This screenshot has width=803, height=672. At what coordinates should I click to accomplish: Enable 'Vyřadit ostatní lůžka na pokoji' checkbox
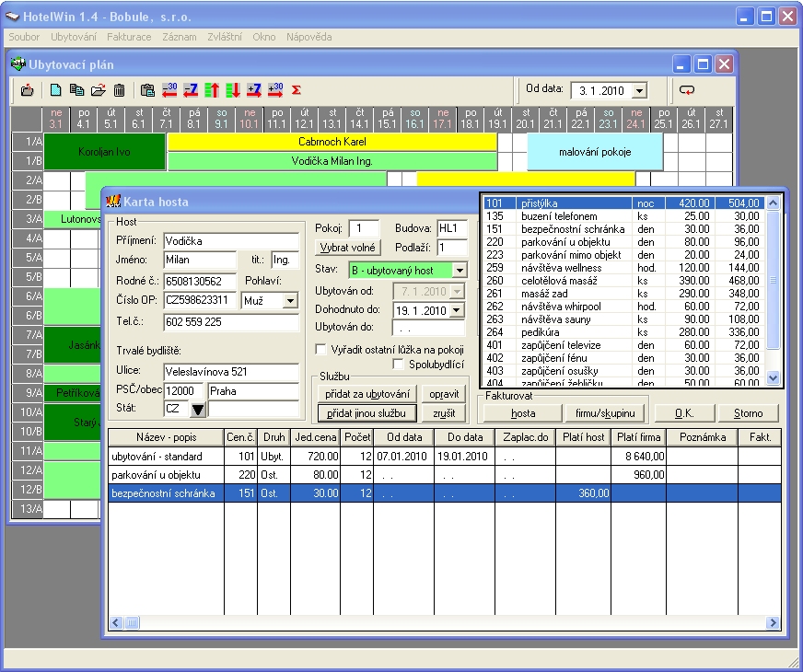click(320, 349)
